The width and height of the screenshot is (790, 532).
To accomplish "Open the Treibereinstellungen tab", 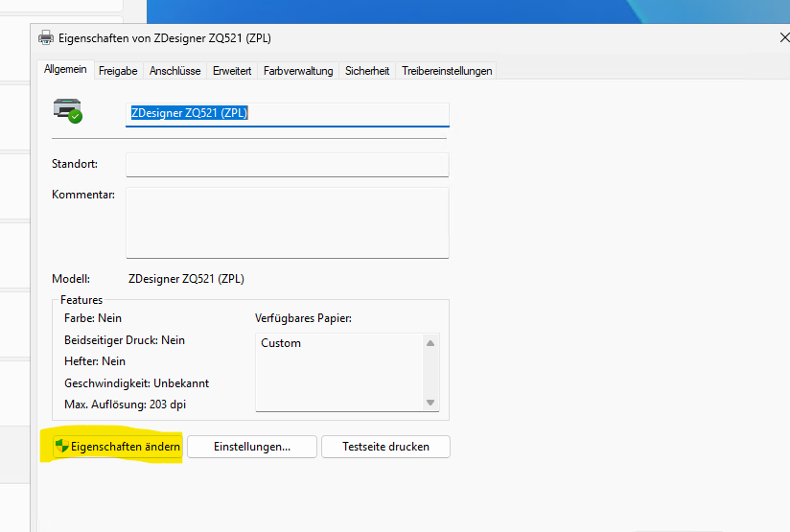I will (447, 71).
